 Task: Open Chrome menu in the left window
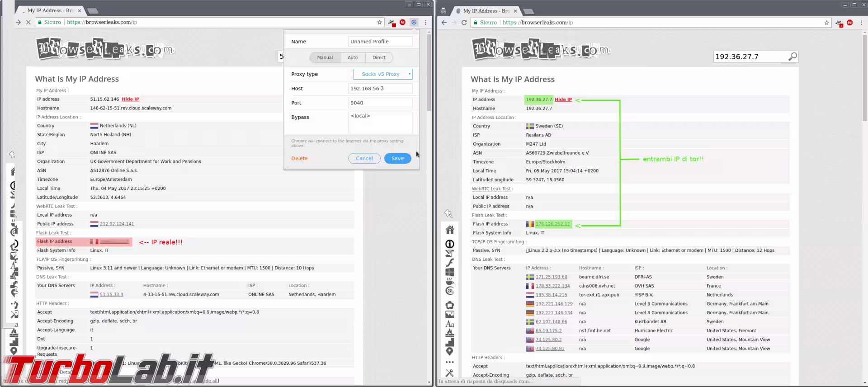pyautogui.click(x=425, y=22)
